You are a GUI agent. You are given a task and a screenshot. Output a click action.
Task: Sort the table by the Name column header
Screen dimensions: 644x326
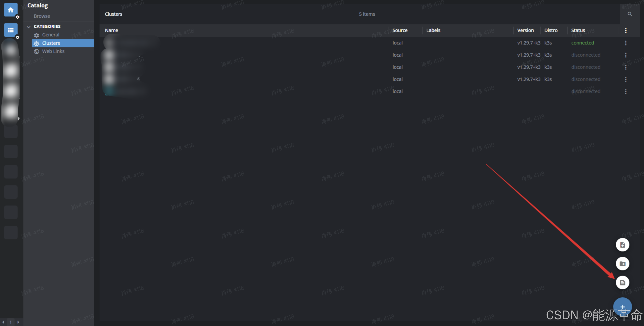[x=111, y=30]
